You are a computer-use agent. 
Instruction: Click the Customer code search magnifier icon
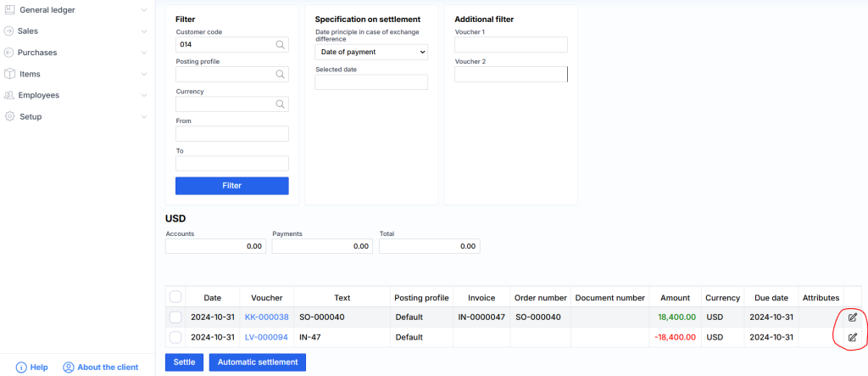tap(280, 45)
